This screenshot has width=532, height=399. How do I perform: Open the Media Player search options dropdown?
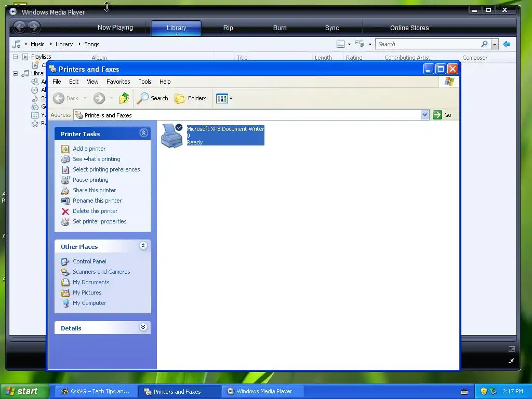tap(495, 45)
